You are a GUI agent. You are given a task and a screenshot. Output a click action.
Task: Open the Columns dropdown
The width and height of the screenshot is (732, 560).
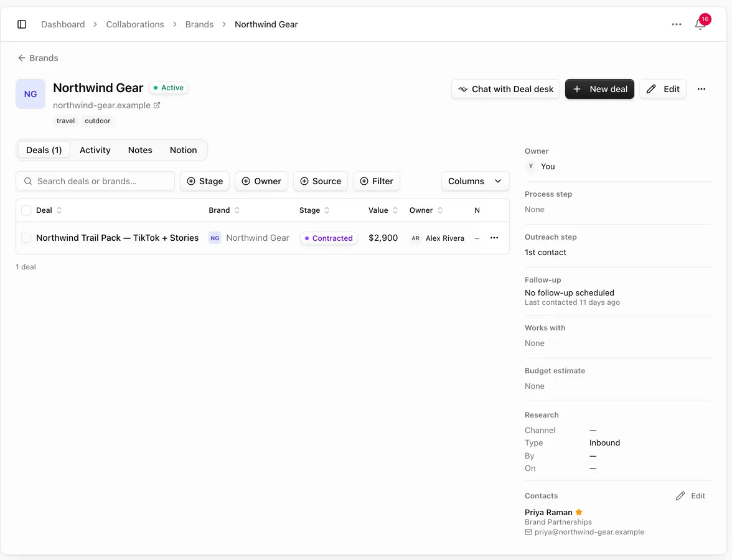coord(476,181)
